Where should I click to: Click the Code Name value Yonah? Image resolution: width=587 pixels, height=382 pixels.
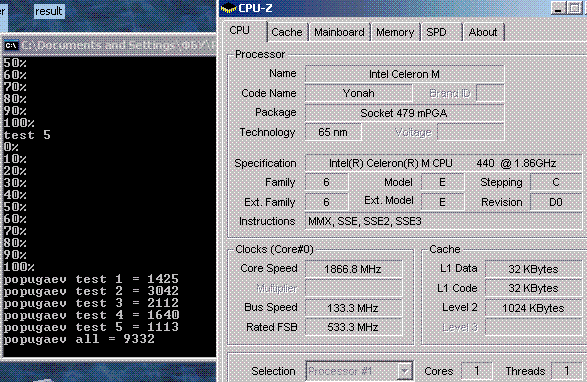(359, 93)
